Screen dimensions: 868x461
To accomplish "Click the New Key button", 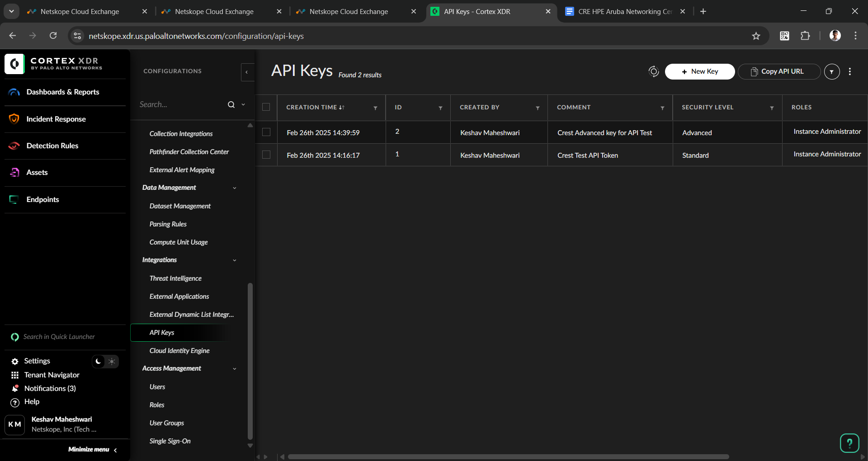I will tap(699, 71).
